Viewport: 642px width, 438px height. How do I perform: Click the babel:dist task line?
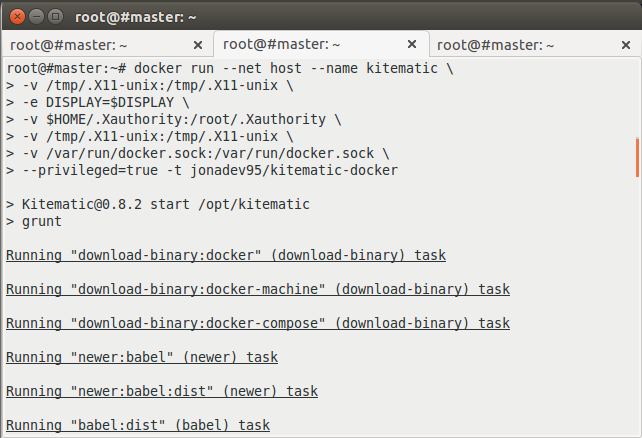click(x=138, y=425)
